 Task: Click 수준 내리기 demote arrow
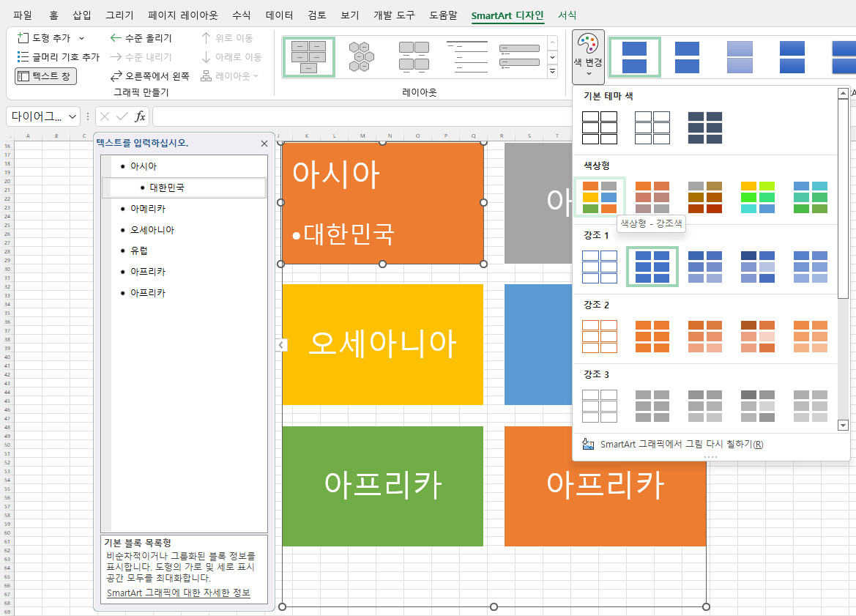click(115, 57)
